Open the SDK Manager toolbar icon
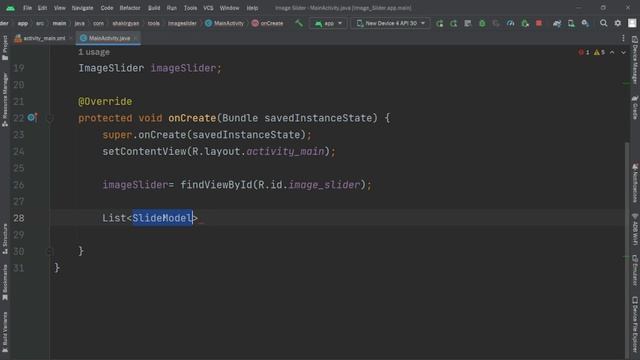This screenshot has width=640, height=360. [x=585, y=24]
